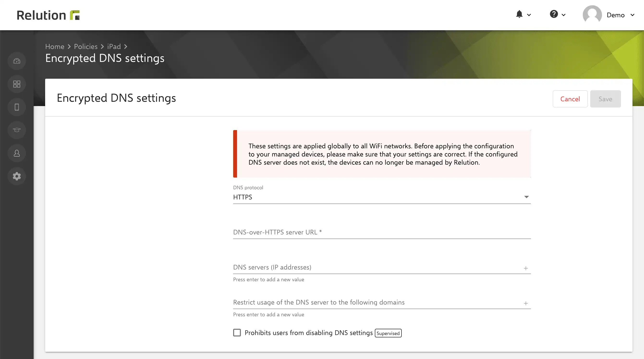Add a DNS server IP with plus icon
The width and height of the screenshot is (644, 359).
(526, 268)
